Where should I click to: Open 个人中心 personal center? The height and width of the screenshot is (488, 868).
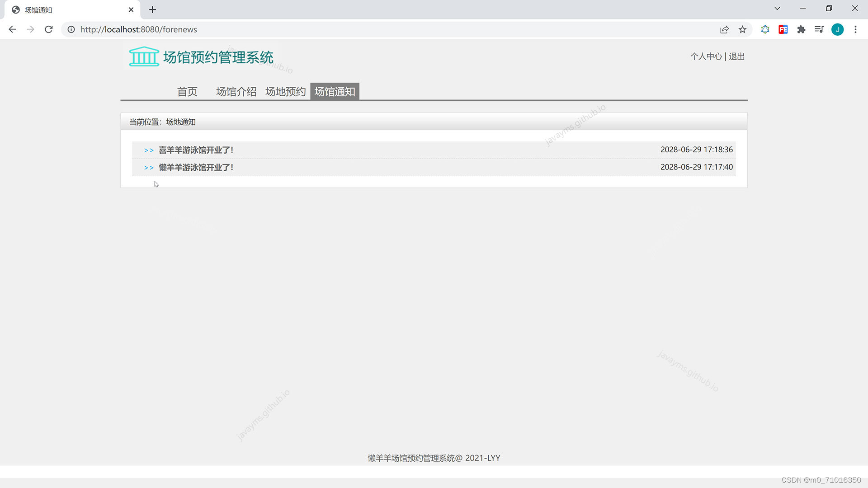706,56
